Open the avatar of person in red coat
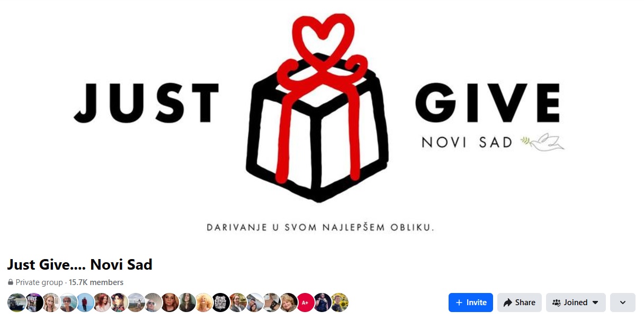Image resolution: width=644 pixels, height=320 pixels. pyautogui.click(x=85, y=303)
